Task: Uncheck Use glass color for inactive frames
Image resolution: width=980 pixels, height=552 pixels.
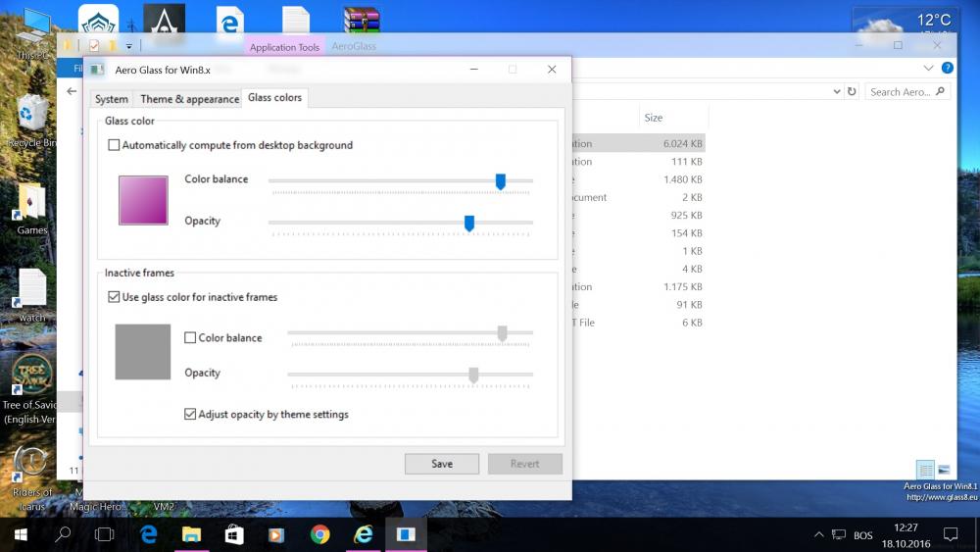Action: pos(114,297)
